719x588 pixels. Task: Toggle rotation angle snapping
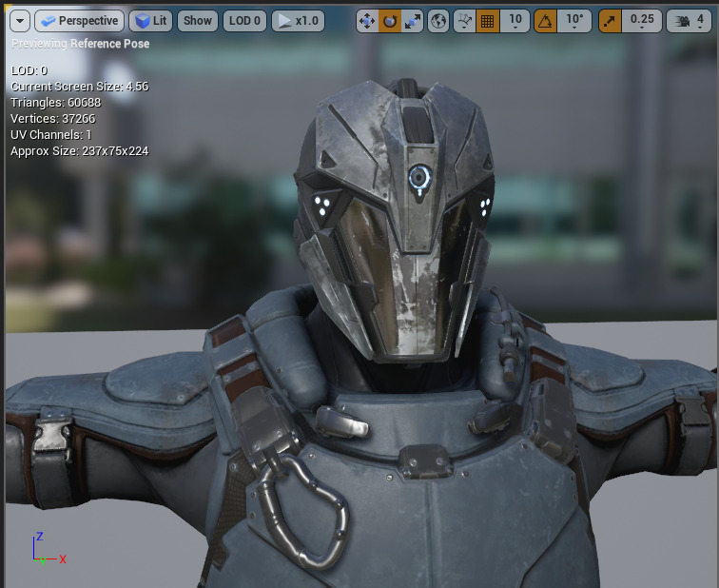tap(546, 20)
